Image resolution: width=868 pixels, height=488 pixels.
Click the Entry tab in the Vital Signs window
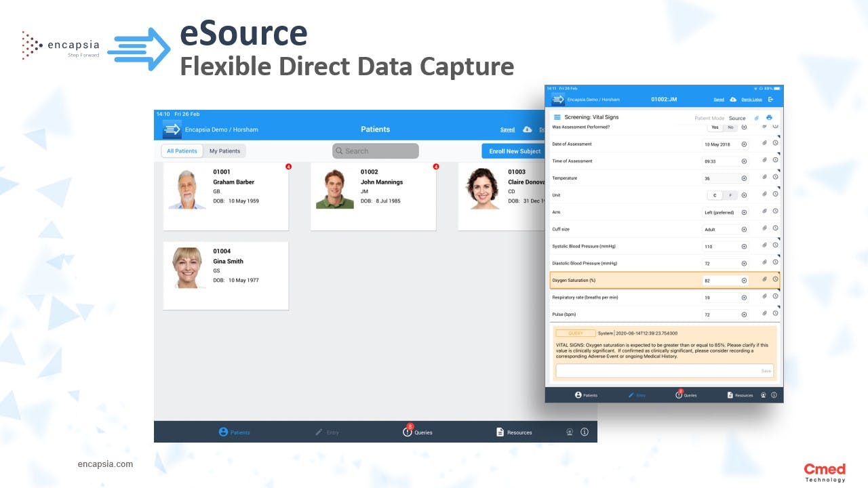coord(637,395)
